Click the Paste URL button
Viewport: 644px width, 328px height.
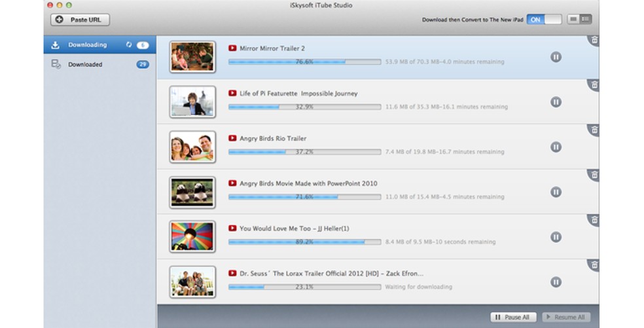click(x=80, y=20)
